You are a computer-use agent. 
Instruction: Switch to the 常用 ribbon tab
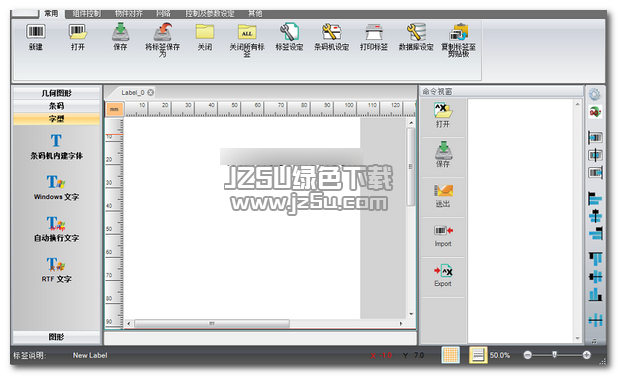coord(51,13)
